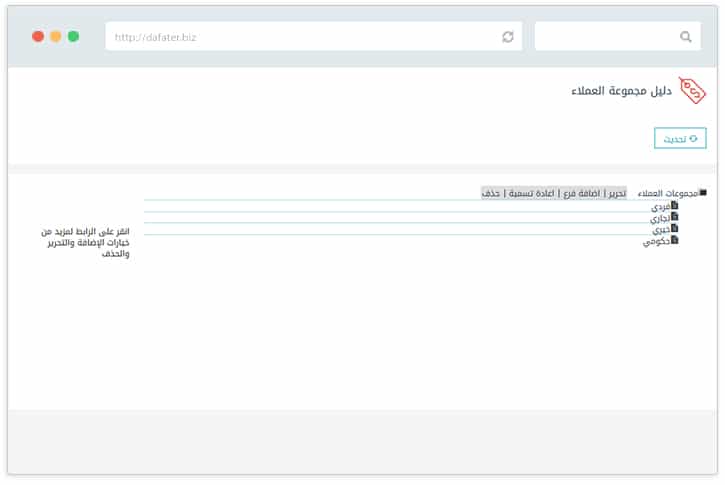Screen dimensions: 725x485
Task: Click the document icon beside حكومي
Action: (675, 240)
